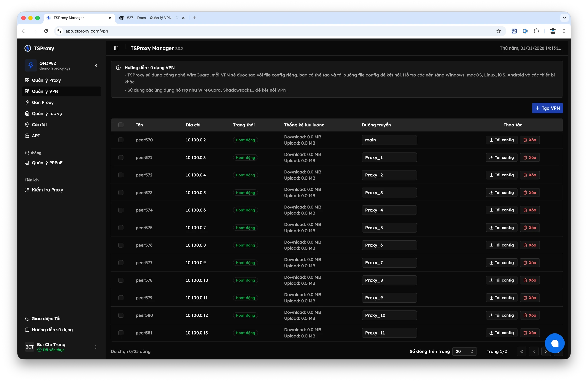Image resolution: width=588 pixels, height=382 pixels.
Task: Open browser extensions puzzle icon
Action: click(x=536, y=31)
